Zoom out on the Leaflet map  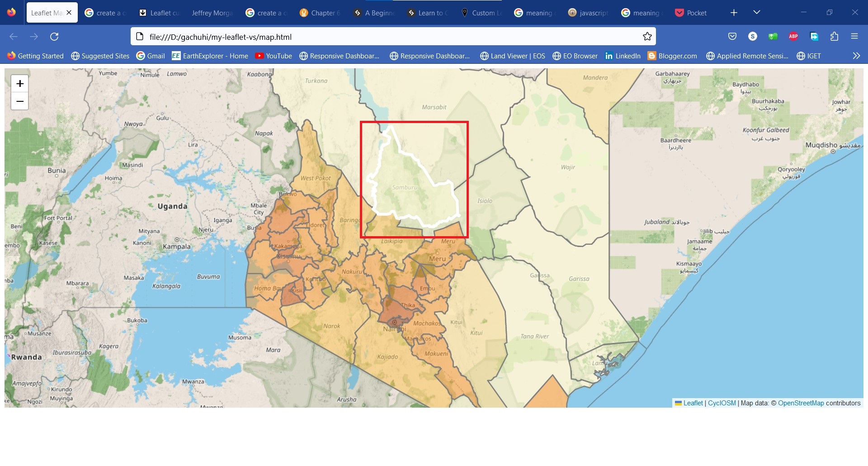(20, 101)
